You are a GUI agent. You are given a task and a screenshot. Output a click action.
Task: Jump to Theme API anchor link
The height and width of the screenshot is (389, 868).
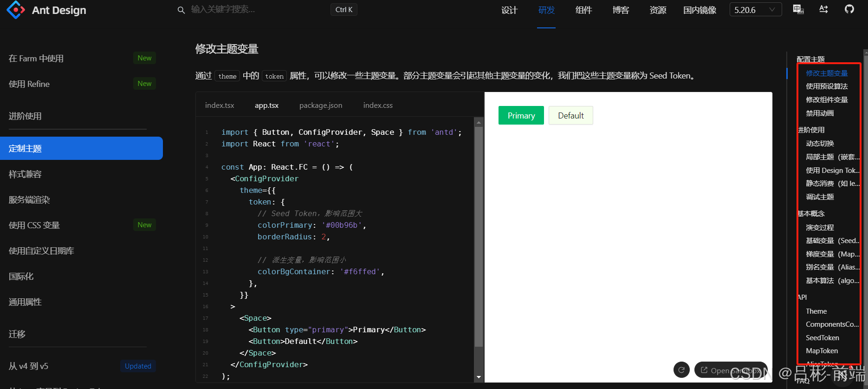pos(816,311)
